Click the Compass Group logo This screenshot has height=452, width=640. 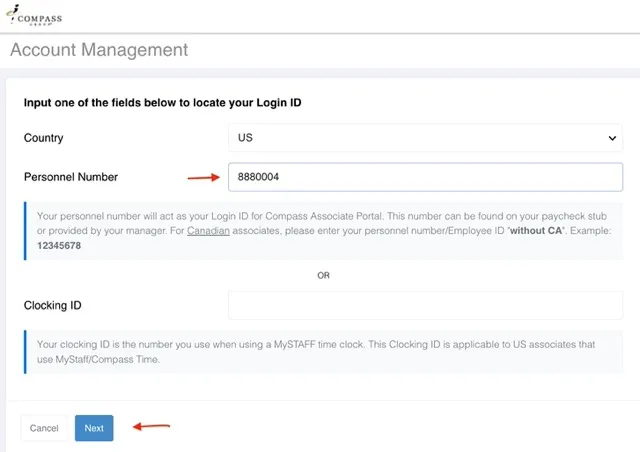point(34,16)
